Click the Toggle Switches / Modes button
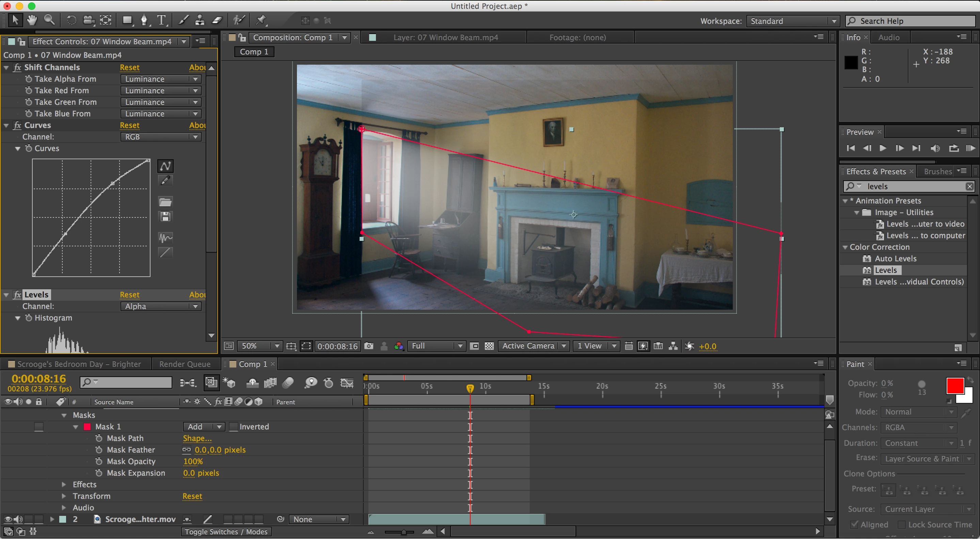980x539 pixels. (x=226, y=532)
